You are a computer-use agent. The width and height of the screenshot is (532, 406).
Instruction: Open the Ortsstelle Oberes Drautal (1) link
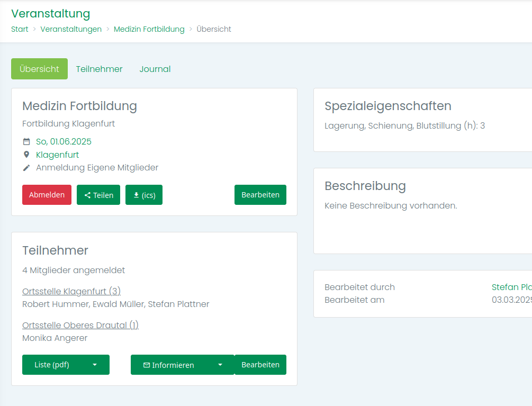(80, 325)
